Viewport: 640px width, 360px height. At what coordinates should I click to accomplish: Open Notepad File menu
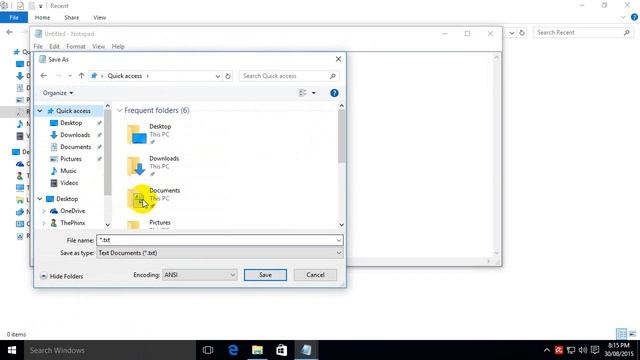tap(38, 47)
